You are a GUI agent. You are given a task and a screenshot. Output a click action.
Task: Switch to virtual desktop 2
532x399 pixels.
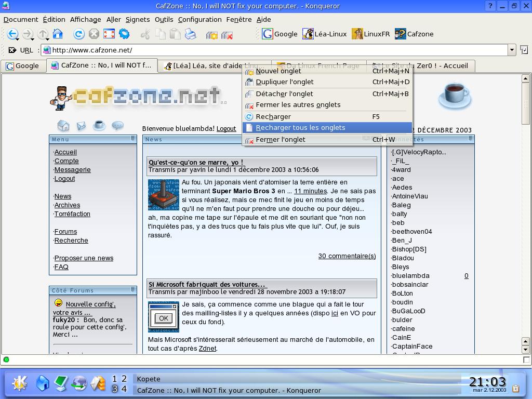click(124, 378)
